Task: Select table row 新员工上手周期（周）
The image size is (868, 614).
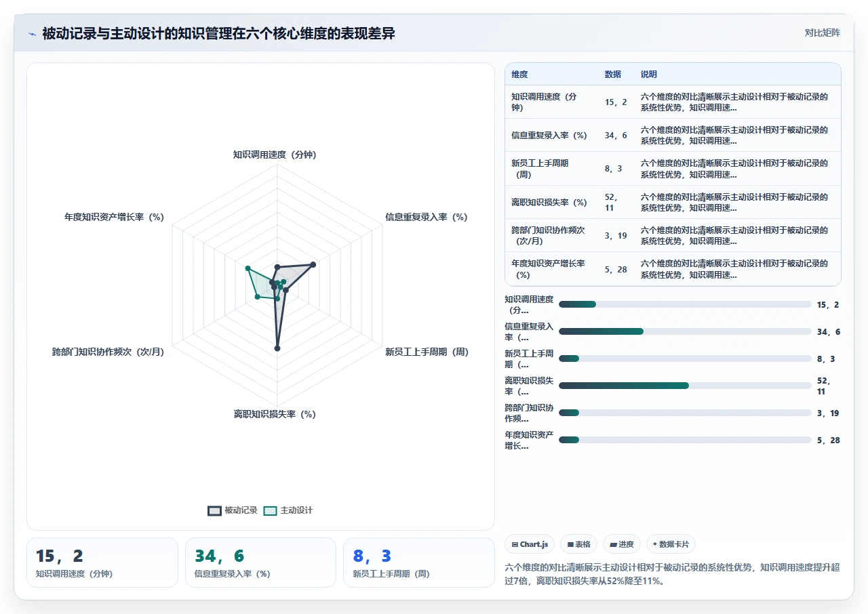Action: [x=673, y=169]
